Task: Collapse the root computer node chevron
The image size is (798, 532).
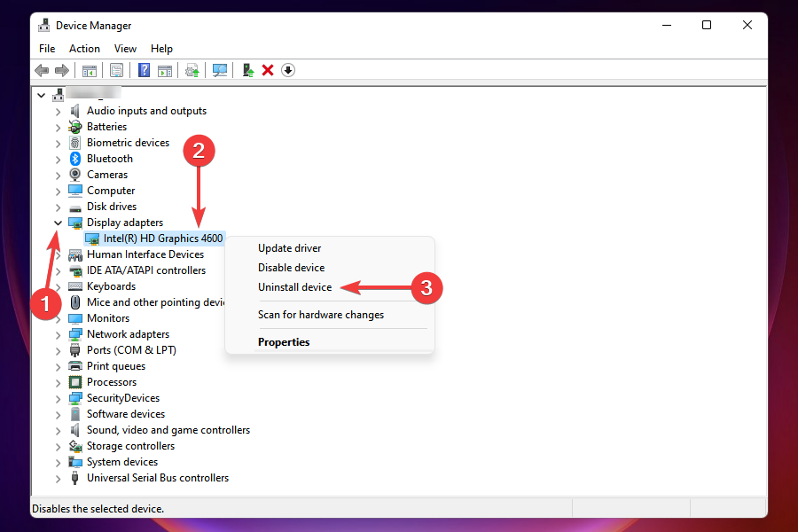Action: pos(41,95)
